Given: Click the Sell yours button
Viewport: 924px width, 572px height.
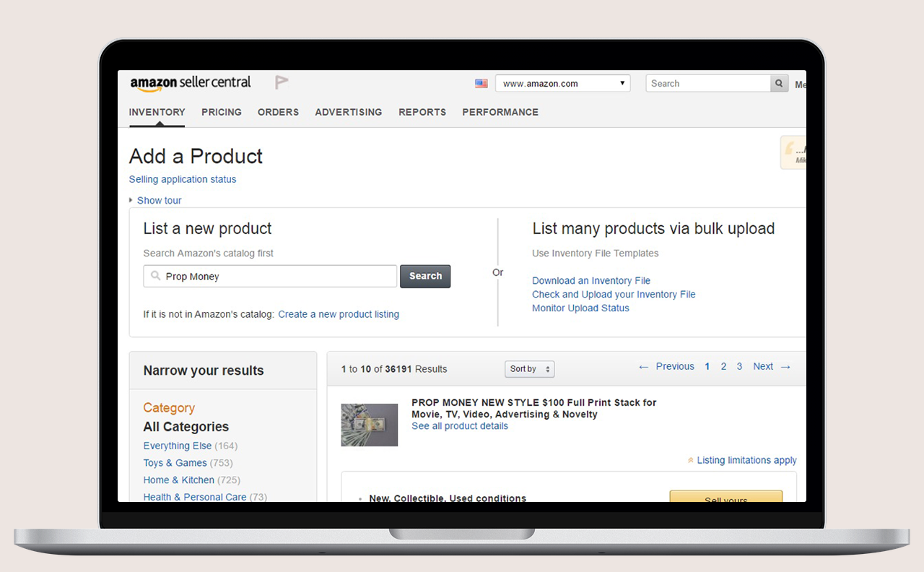Looking at the screenshot, I should (x=725, y=499).
